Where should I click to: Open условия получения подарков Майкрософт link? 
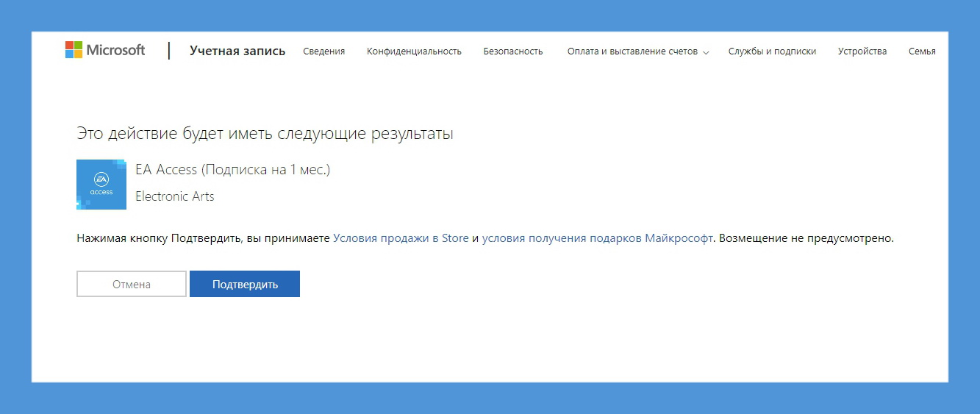click(597, 239)
